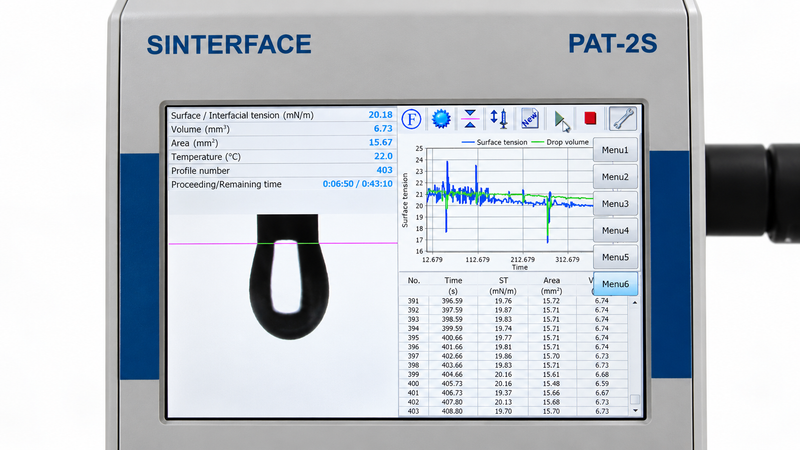Open Menu2
The width and height of the screenshot is (800, 450).
click(615, 177)
